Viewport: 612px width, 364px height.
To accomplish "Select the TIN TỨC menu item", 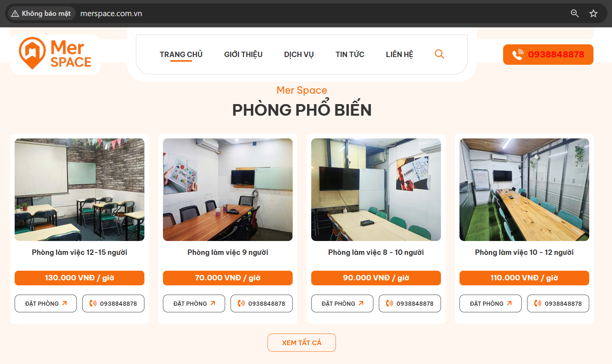I will pos(350,54).
